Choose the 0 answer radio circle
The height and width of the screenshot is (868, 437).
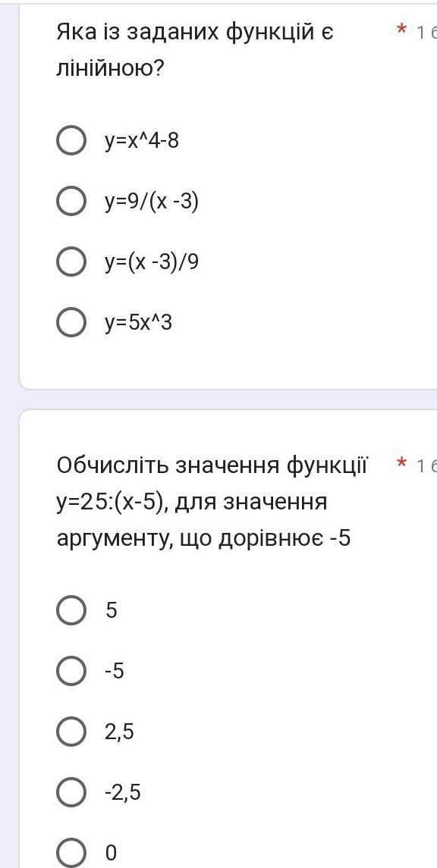[71, 853]
